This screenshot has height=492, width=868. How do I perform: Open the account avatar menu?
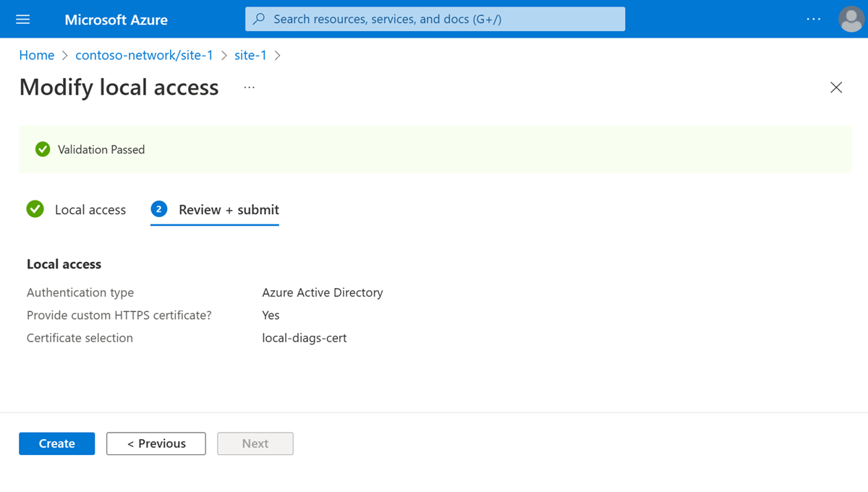pos(851,19)
